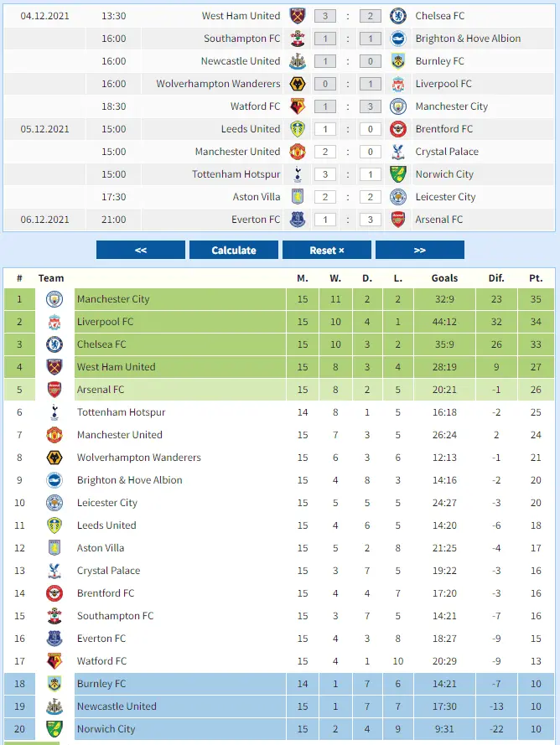Click the Brentford FC crest in fixtures
This screenshot has width=560, height=745.
pos(398,129)
